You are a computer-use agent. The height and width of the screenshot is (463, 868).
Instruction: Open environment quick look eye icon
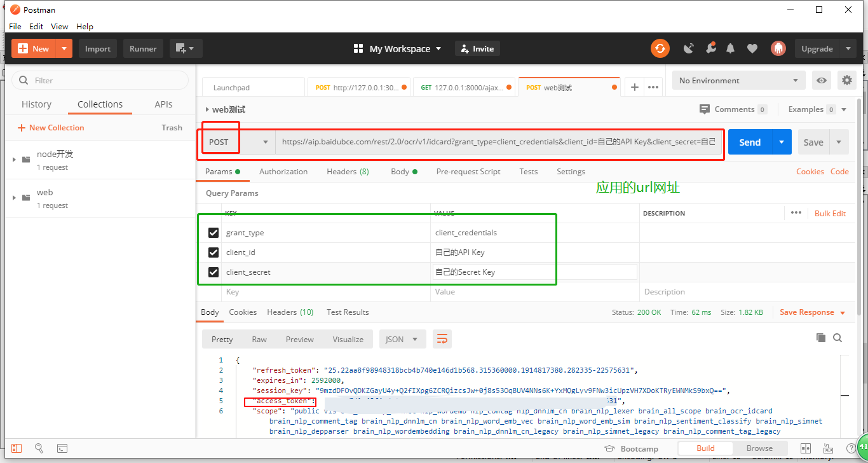coord(822,81)
